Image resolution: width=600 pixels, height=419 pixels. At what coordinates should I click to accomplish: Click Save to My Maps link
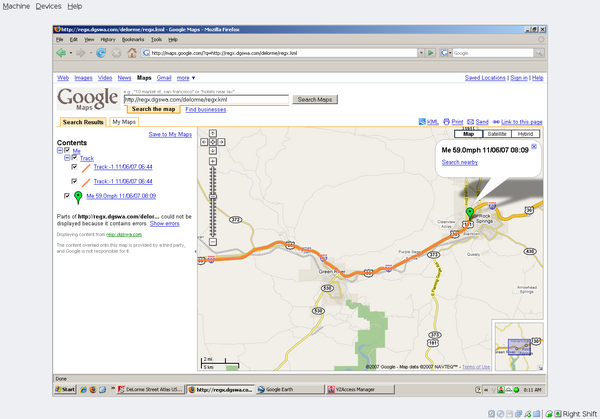coord(170,134)
